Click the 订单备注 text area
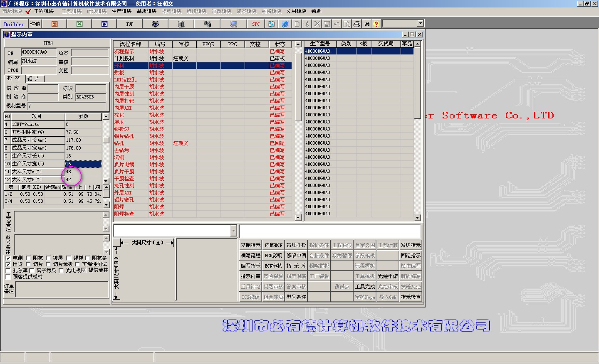This screenshot has width=599, height=364. click(x=62, y=290)
